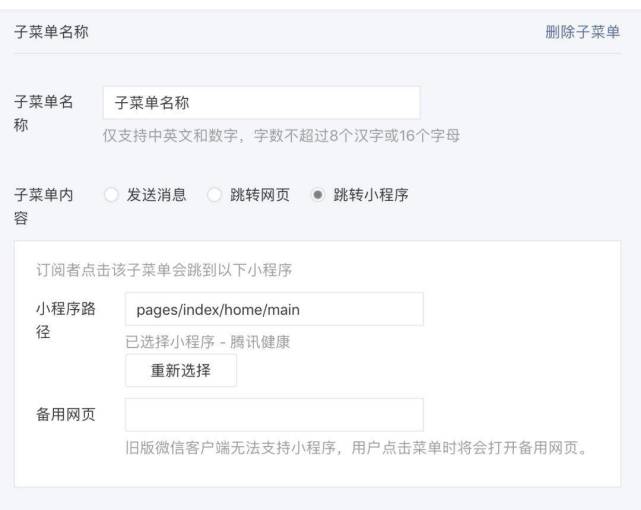Click the 子菜单内容 field label
The image size is (641, 510).
coord(44,206)
